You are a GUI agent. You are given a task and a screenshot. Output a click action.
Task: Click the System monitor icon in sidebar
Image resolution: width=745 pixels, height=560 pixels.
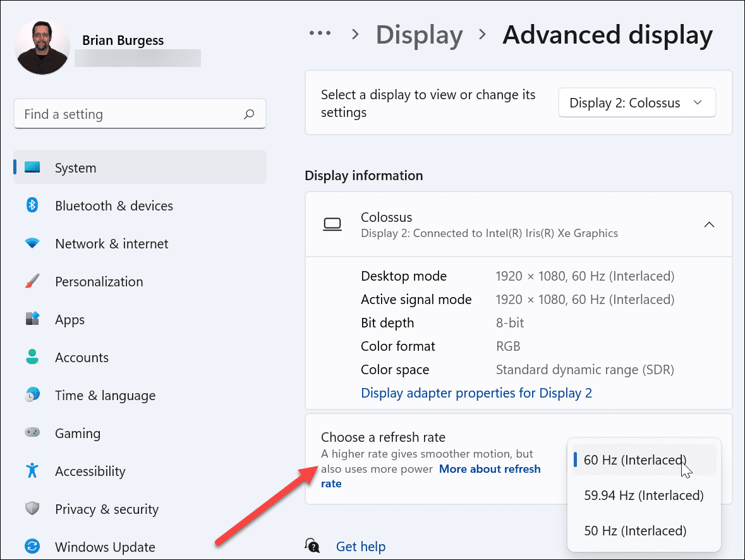[32, 167]
